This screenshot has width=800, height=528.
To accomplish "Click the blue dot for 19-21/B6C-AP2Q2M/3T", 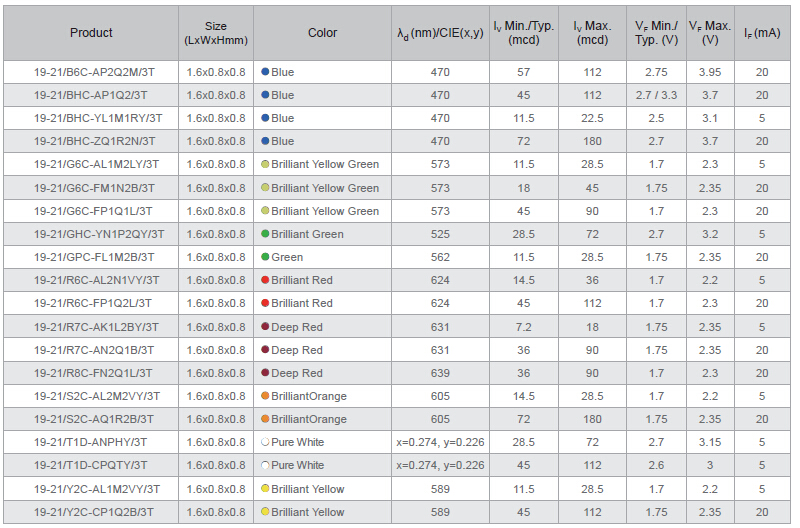I will (x=265, y=73).
